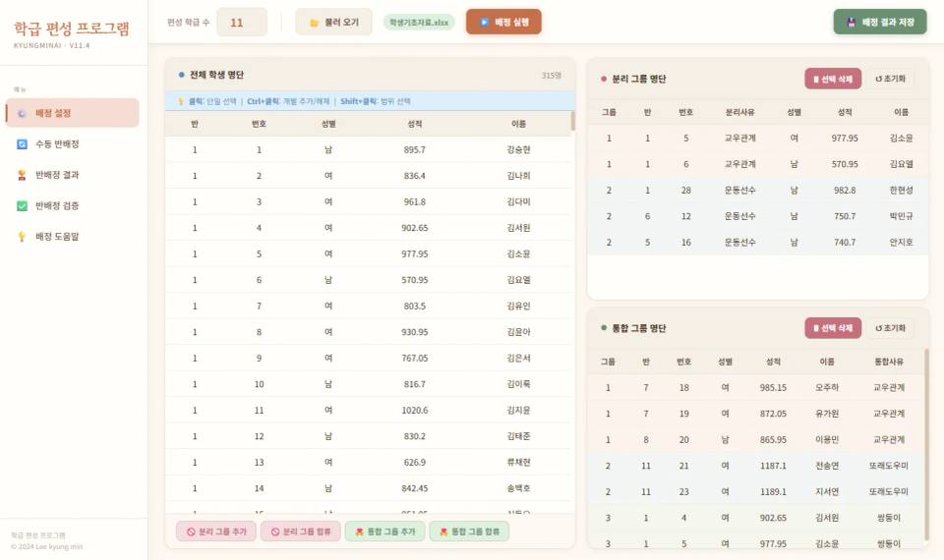Image resolution: width=944 pixels, height=560 pixels.
Task: Open 배정 설정 in the sidebar
Action: pyautogui.click(x=72, y=113)
